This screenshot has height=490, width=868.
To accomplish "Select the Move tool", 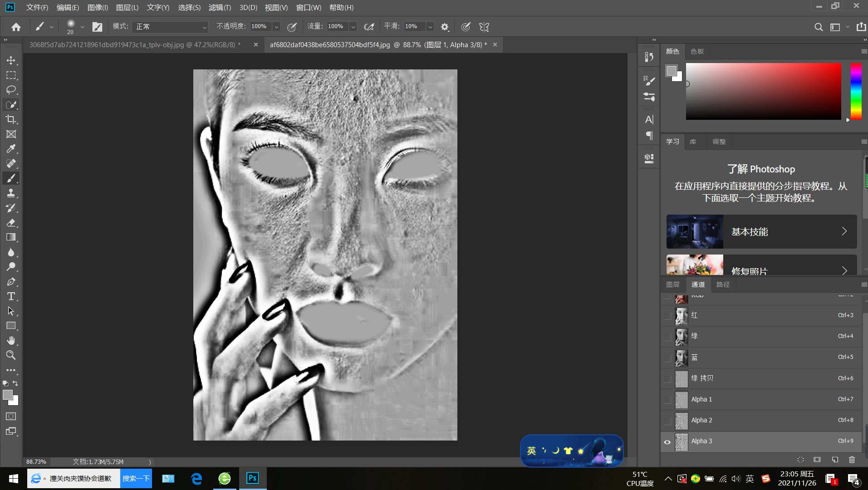I will [11, 60].
